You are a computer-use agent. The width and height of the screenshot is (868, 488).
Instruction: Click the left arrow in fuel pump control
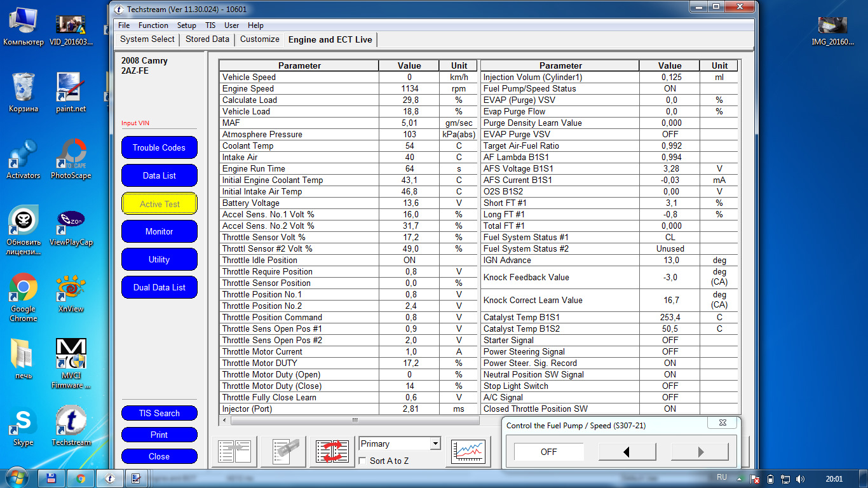[627, 452]
